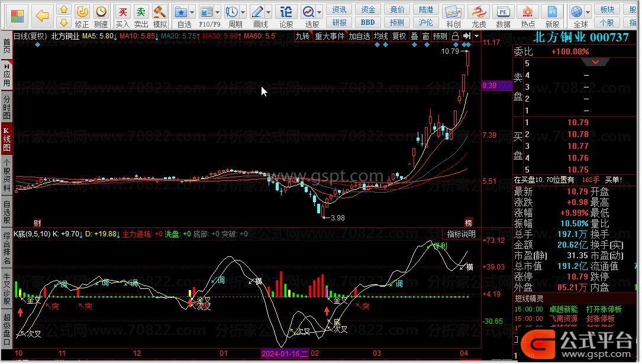Select the 画线 drawing pencil tool
The image size is (642, 364).
pyautogui.click(x=257, y=11)
